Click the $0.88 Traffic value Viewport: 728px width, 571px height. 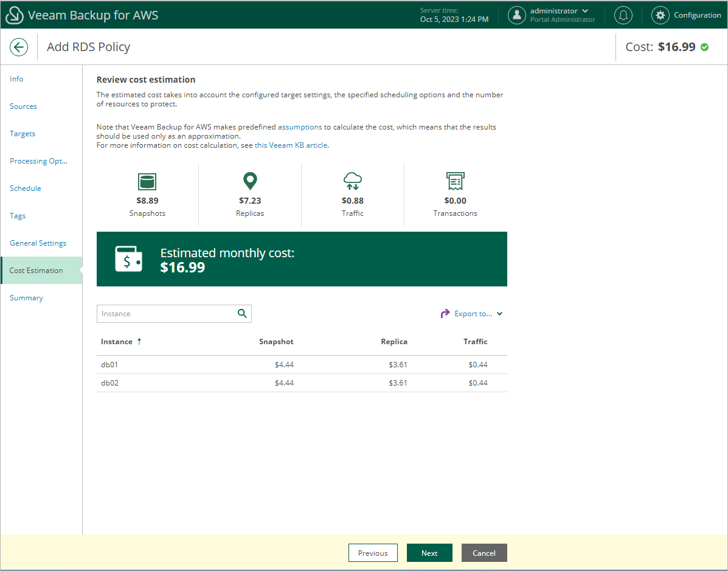[x=353, y=201]
